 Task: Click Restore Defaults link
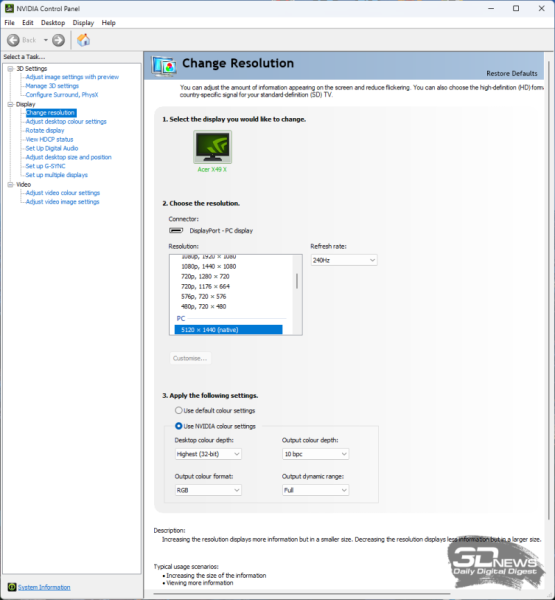click(512, 73)
